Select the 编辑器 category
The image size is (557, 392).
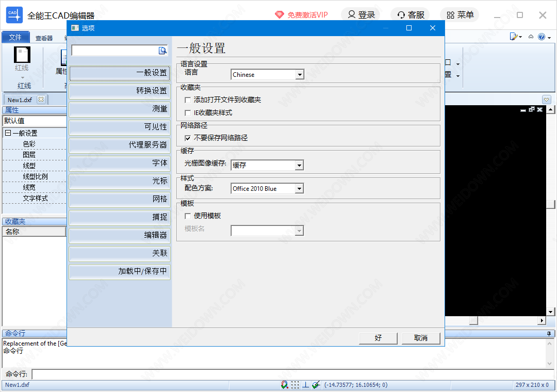click(120, 235)
